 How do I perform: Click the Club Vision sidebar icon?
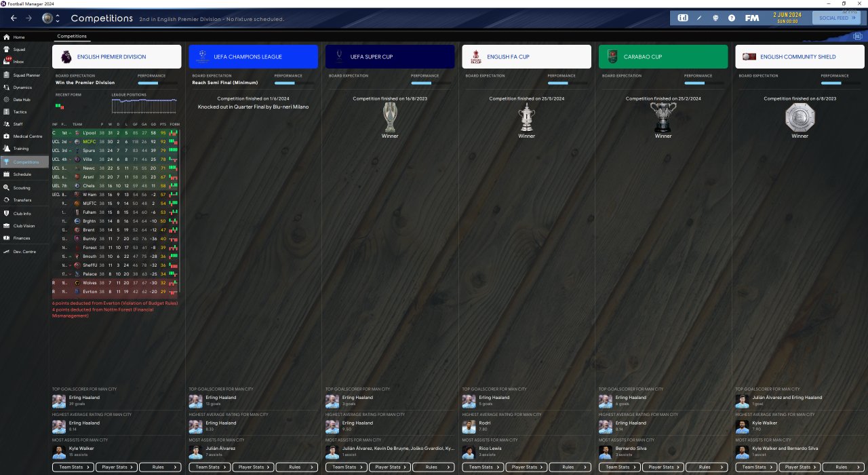7,226
